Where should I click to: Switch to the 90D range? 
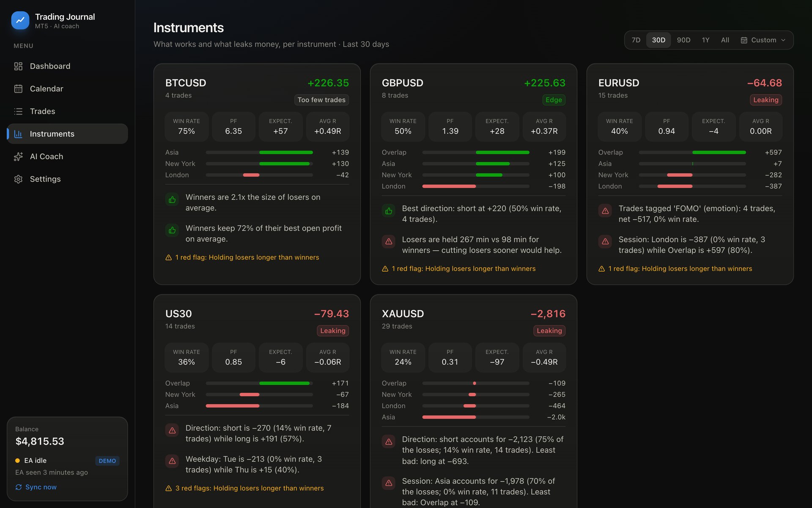[x=683, y=40]
